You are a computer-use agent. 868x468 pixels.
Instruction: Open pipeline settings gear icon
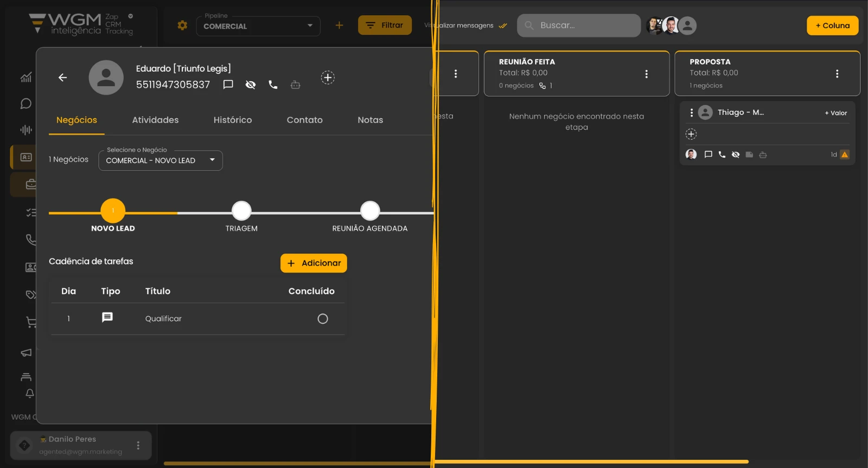[x=182, y=25]
